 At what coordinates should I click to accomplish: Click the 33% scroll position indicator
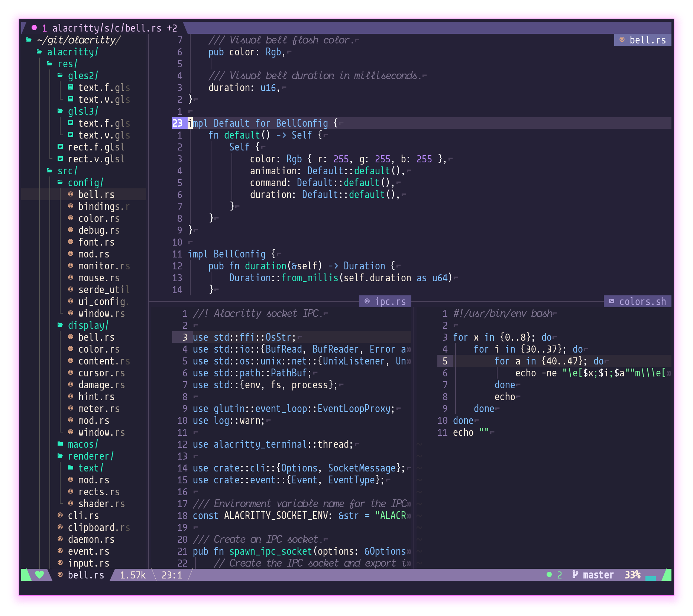click(633, 575)
